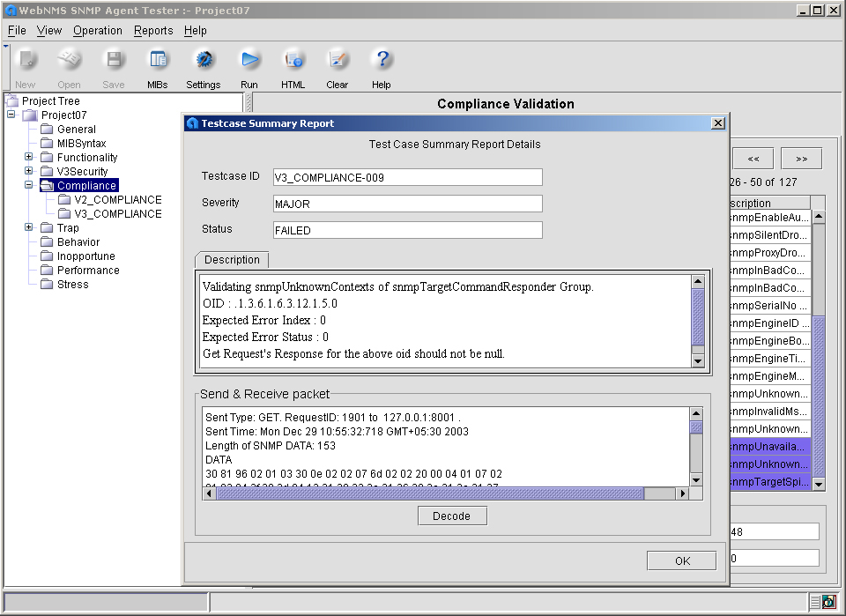The image size is (846, 616).
Task: Go to next page with >> button
Action: (x=802, y=159)
